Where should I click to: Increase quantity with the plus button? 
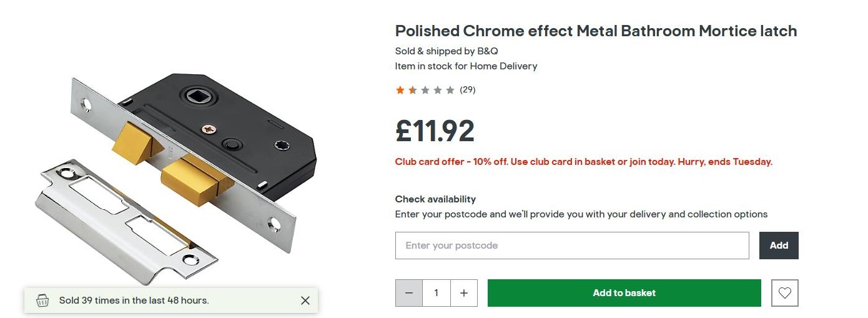(464, 293)
